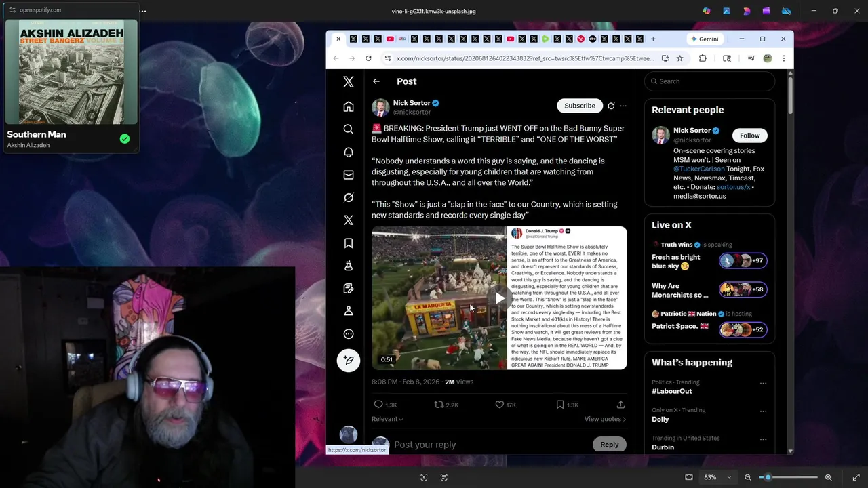Viewport: 868px width, 488px height.
Task: Open replies count 1.3K comment icon
Action: pos(378,405)
